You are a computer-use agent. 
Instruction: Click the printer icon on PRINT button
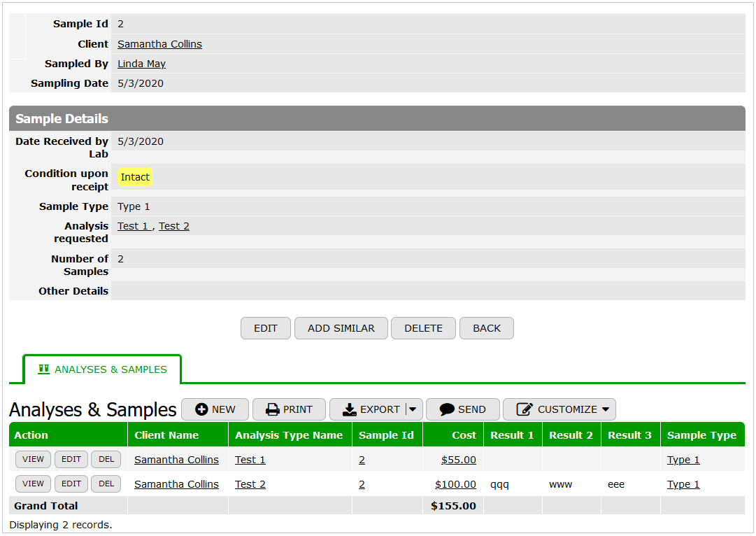click(273, 409)
